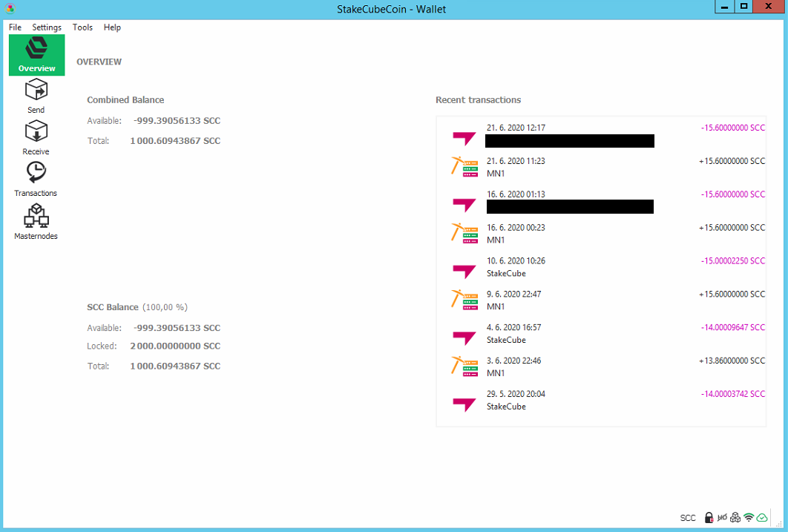Open the Receive page
Image resolution: width=788 pixels, height=532 pixels.
coord(36,138)
